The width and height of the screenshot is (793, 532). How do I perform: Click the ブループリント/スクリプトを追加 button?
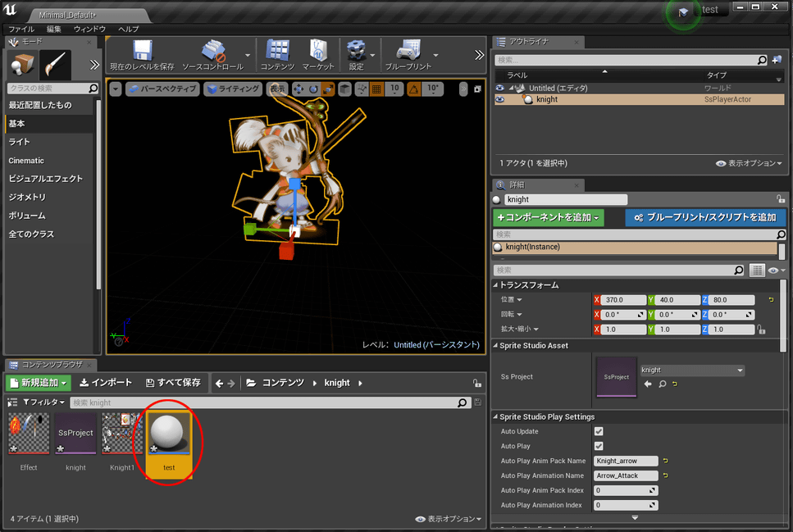coord(705,217)
